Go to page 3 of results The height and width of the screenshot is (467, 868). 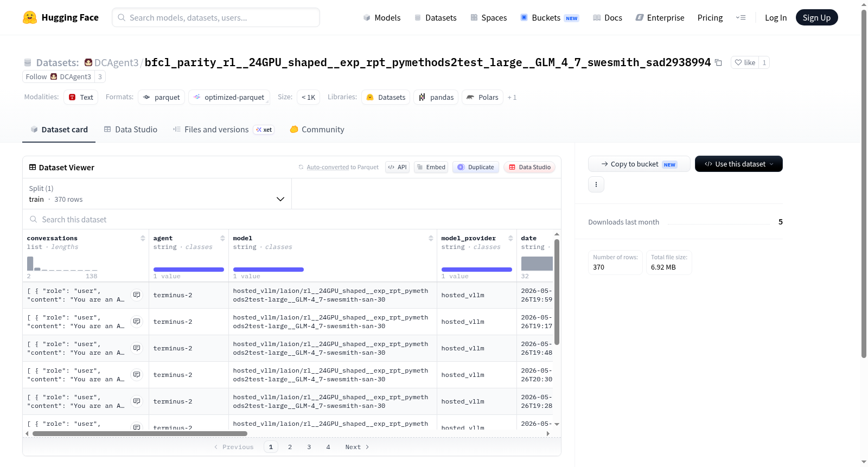(x=309, y=447)
